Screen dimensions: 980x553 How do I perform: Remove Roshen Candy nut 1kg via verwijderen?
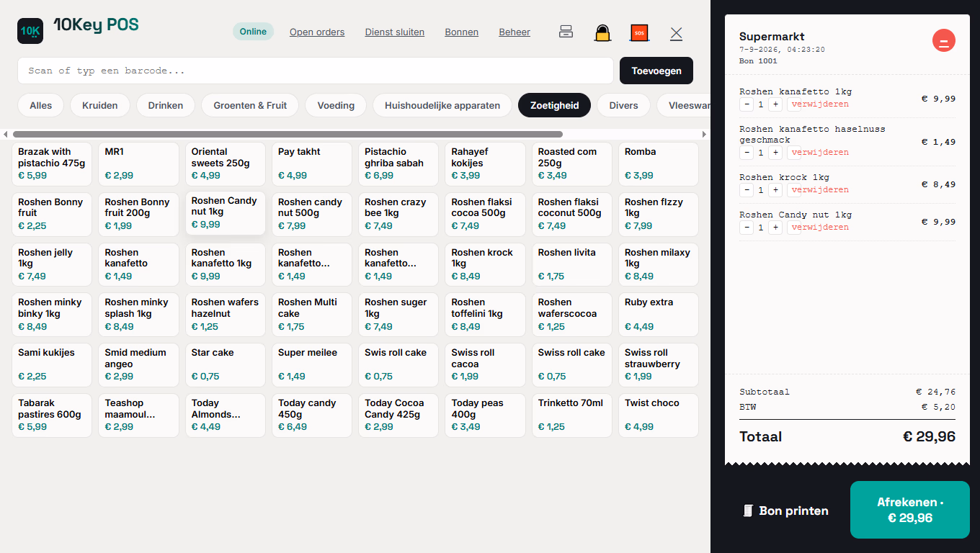click(x=819, y=228)
